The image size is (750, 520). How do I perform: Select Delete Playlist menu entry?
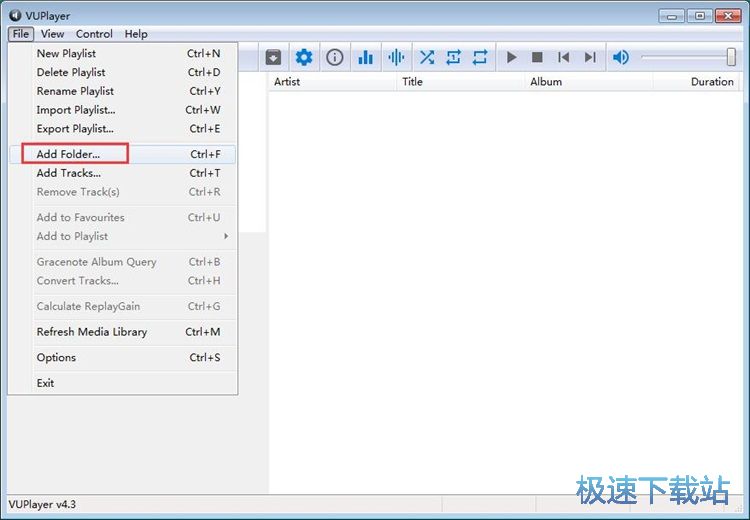122,72
